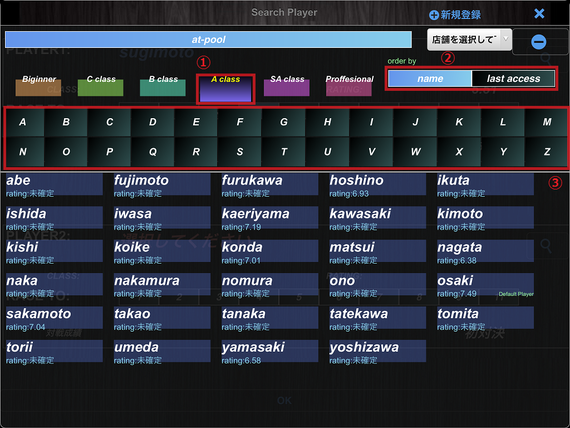Image resolution: width=570 pixels, height=428 pixels.
Task: Filter names by letter J
Action: pos(415,122)
